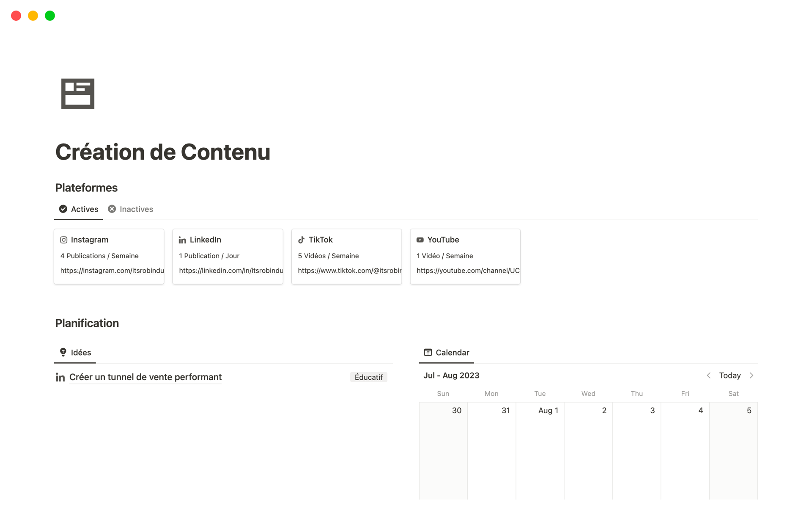Click the Instagram logo icon
This screenshot has width=812, height=508.
(64, 240)
